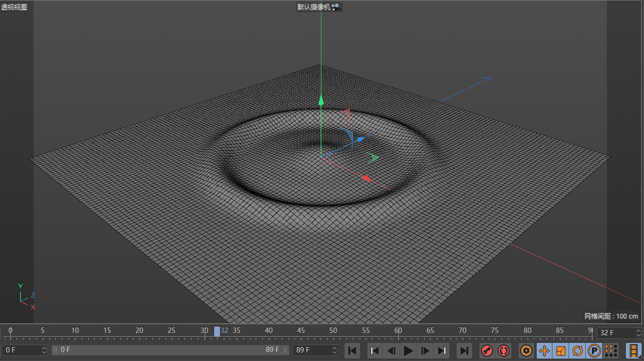Open the keyframe selection gear icon

[x=526, y=351]
